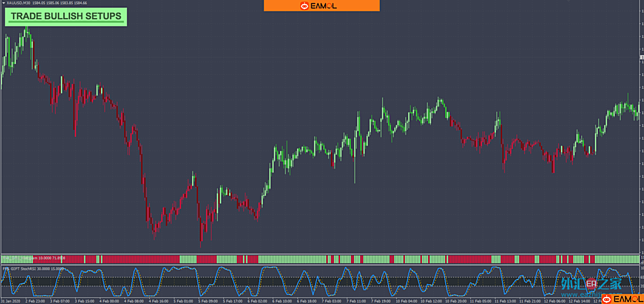Click the red ER circle in watermark
The image size is (644, 304).
(591, 284)
